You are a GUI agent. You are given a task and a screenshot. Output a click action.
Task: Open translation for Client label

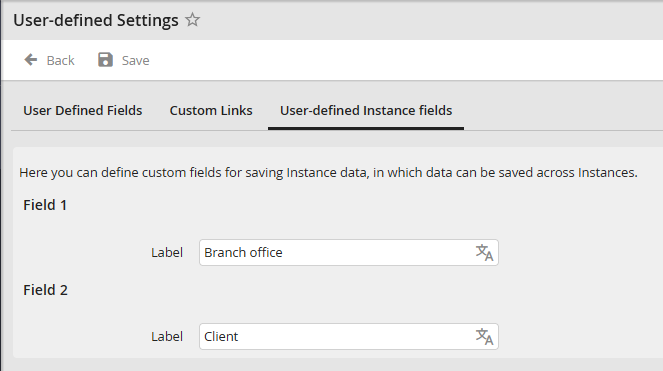[484, 337]
